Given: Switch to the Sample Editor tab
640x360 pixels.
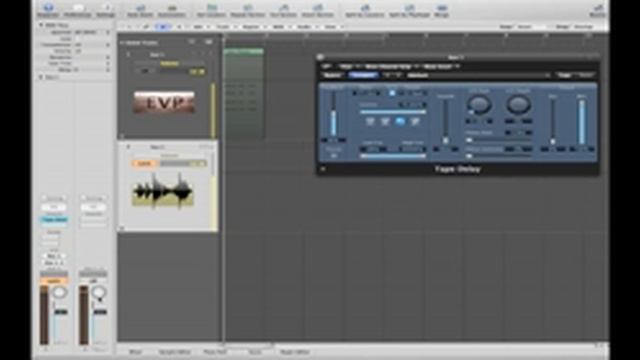Looking at the screenshot, I should 174,352.
